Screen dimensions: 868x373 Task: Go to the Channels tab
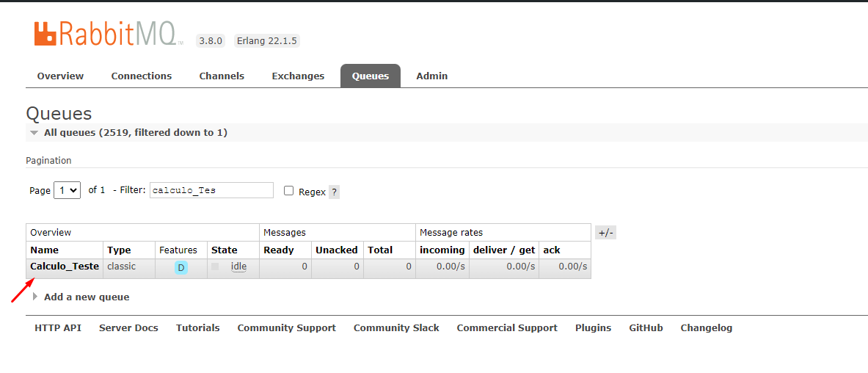pyautogui.click(x=222, y=76)
